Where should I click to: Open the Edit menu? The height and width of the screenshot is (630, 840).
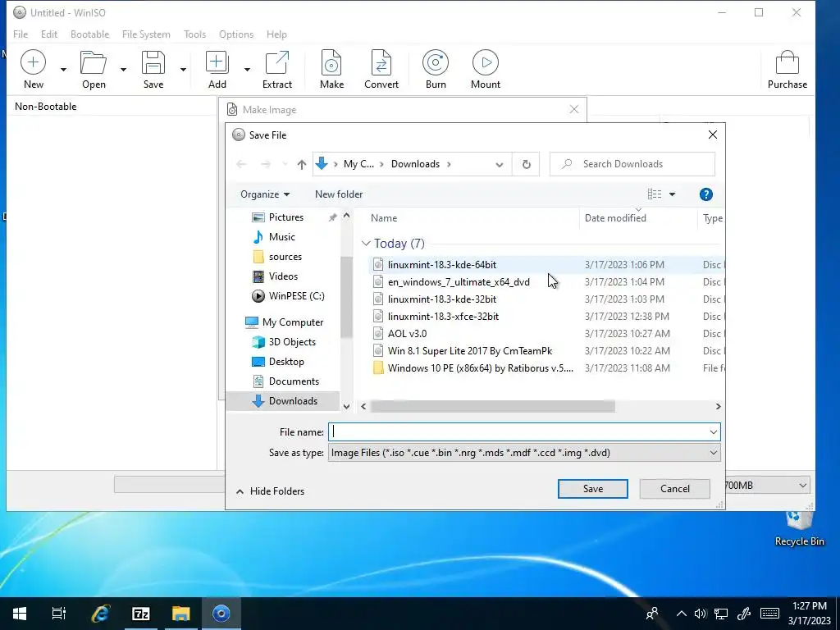48,34
